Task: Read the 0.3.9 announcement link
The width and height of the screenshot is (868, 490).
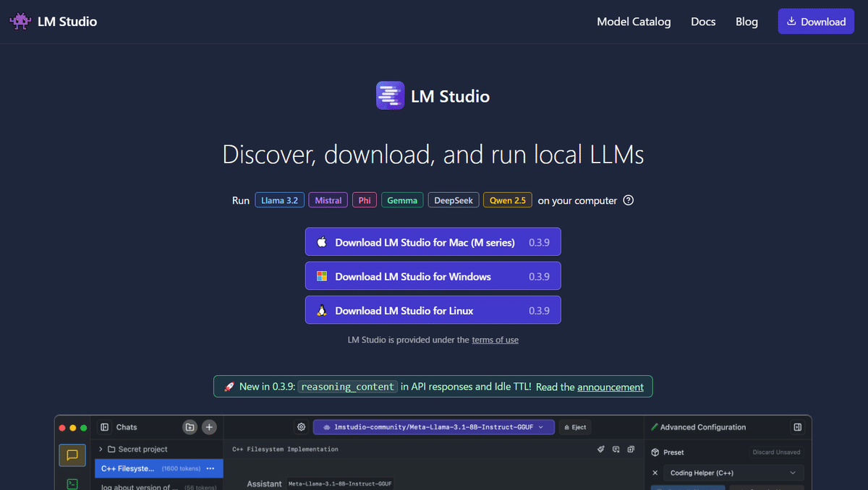Action: [610, 387]
